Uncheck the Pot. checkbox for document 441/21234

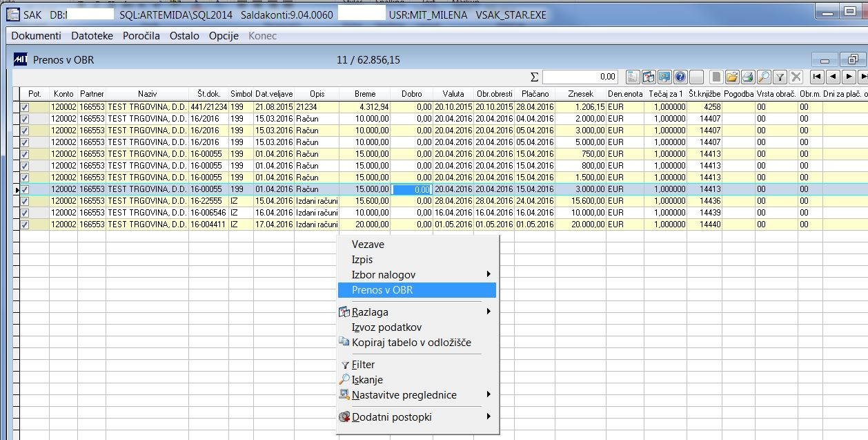[25, 107]
